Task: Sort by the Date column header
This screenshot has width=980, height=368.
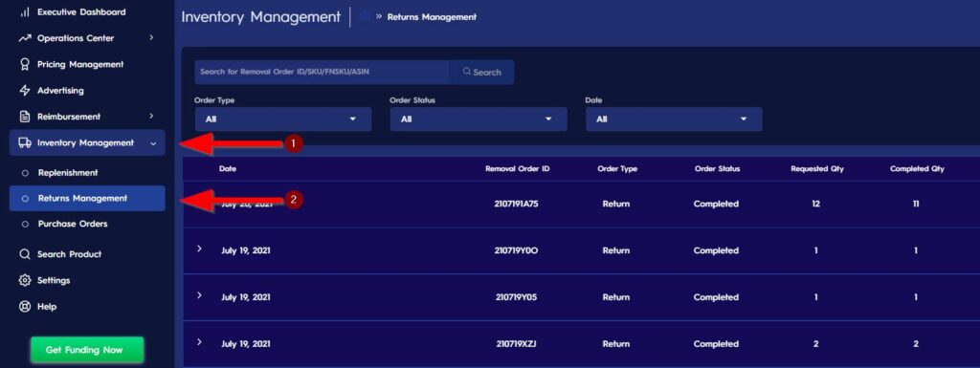Action: click(x=228, y=169)
